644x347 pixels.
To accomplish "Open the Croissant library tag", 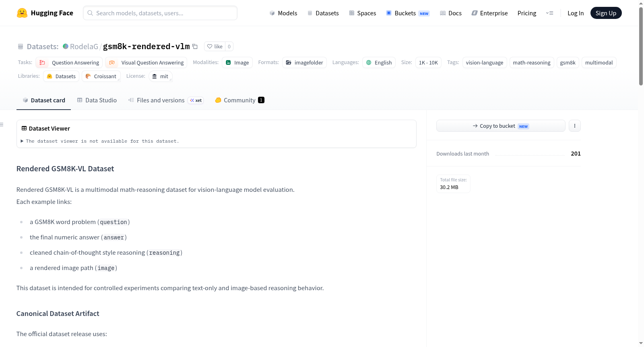I will [x=101, y=76].
